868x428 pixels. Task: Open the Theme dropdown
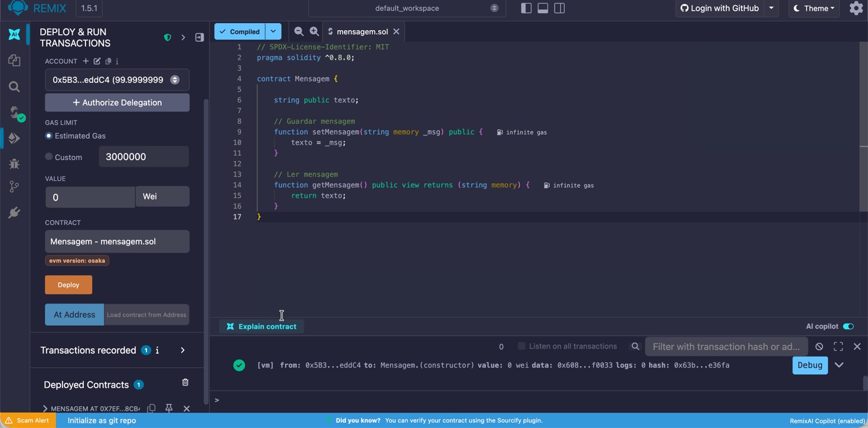tap(814, 8)
